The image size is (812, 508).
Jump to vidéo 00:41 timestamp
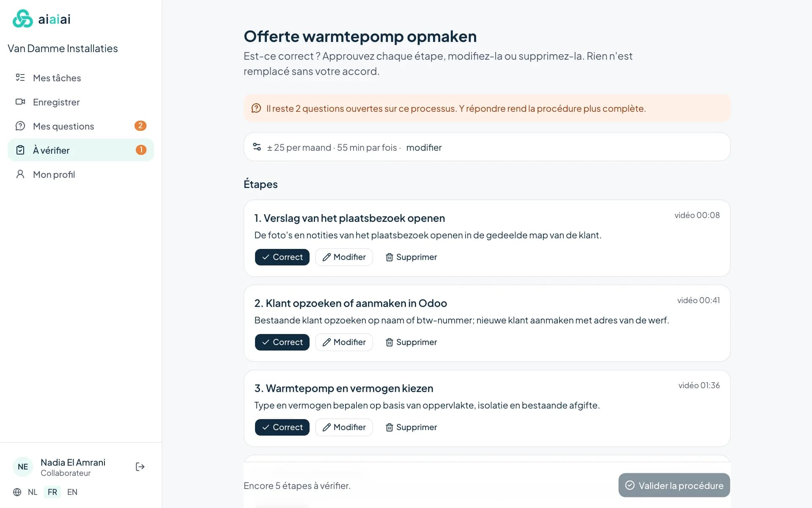698,300
